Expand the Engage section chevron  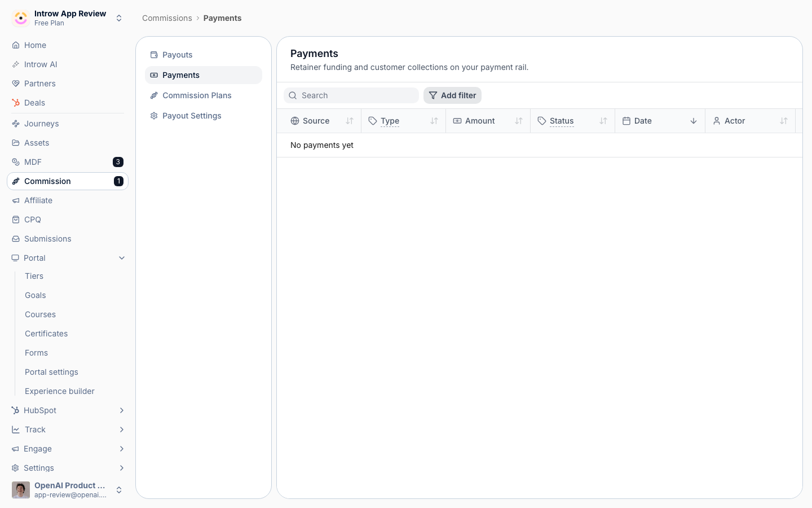[122, 449]
